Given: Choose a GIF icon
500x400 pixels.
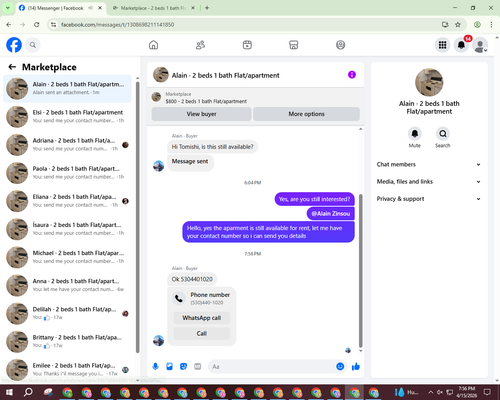Looking at the screenshot, I should pos(198,367).
